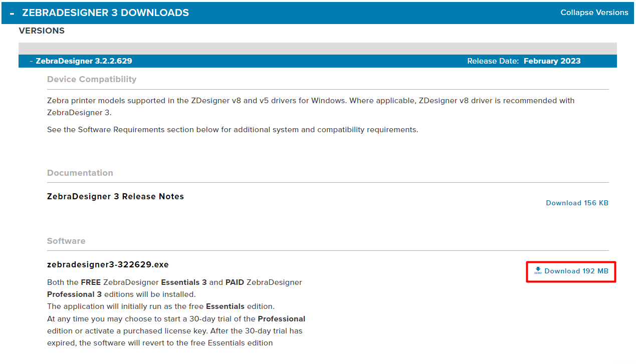Click the ZebraDesigner 3.2.2.629 version title
636x364 pixels.
tap(84, 61)
